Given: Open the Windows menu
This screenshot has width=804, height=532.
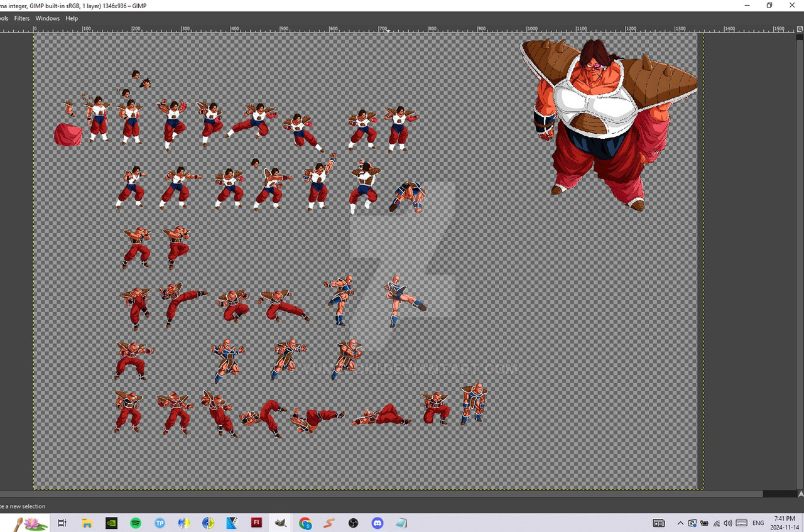Looking at the screenshot, I should pyautogui.click(x=48, y=18).
